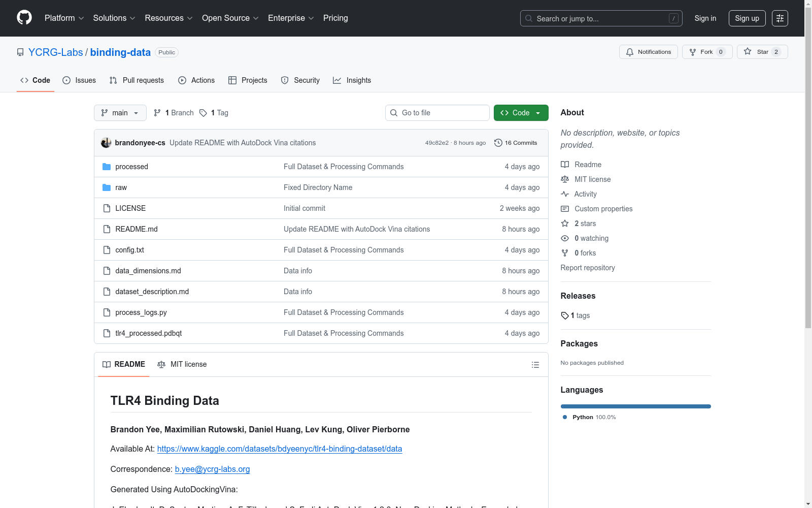The width and height of the screenshot is (812, 508).
Task: Switch to the Security tab
Action: tap(300, 80)
